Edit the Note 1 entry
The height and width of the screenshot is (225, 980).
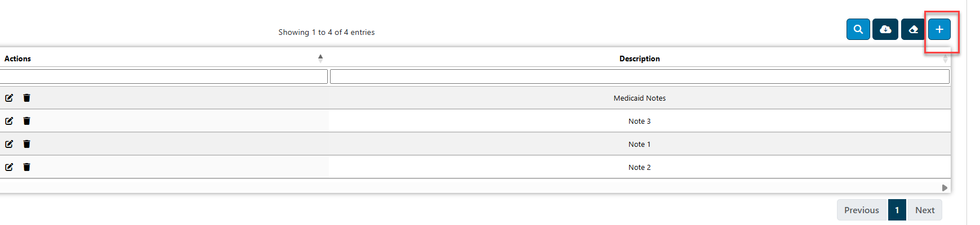coord(9,144)
